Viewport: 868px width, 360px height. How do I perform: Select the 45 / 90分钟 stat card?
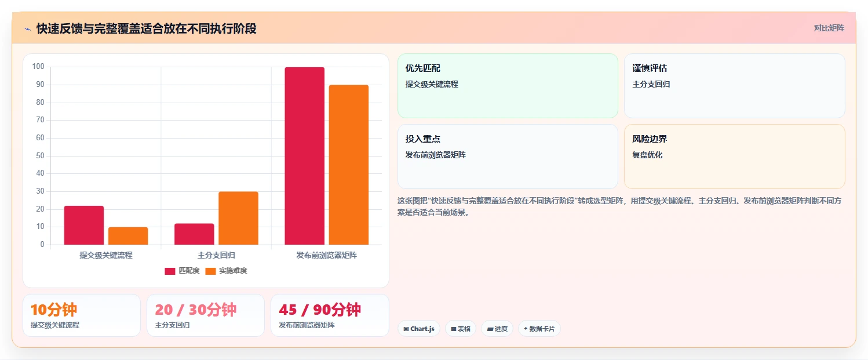point(330,315)
